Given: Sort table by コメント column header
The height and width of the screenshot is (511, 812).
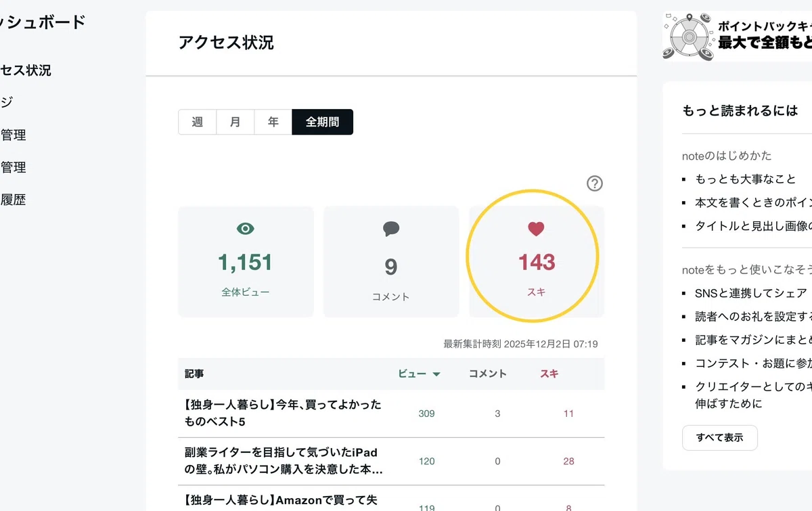Looking at the screenshot, I should [x=488, y=374].
